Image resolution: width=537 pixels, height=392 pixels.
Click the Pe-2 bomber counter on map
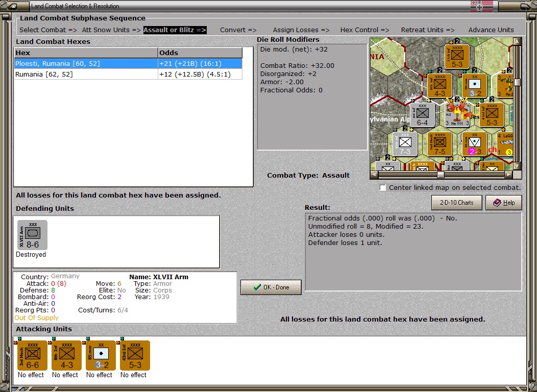point(505,86)
